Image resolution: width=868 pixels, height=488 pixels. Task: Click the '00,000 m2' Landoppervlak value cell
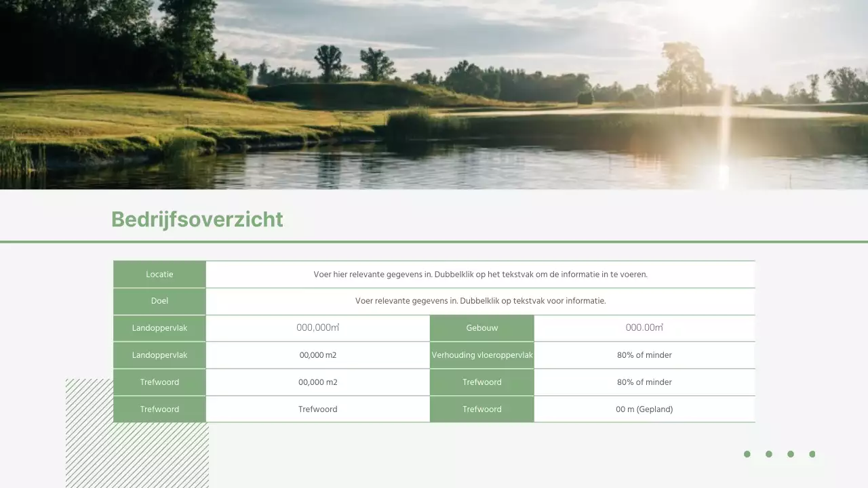tap(317, 354)
